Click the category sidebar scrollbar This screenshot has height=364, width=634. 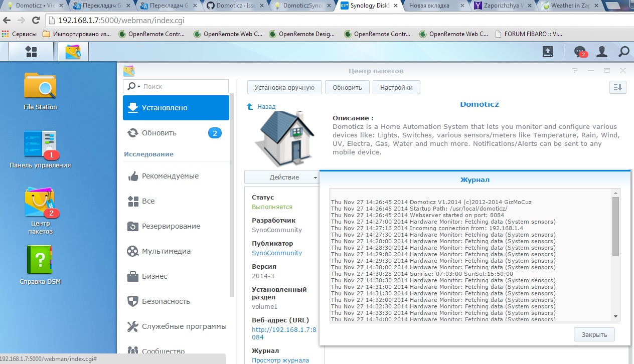click(232, 196)
